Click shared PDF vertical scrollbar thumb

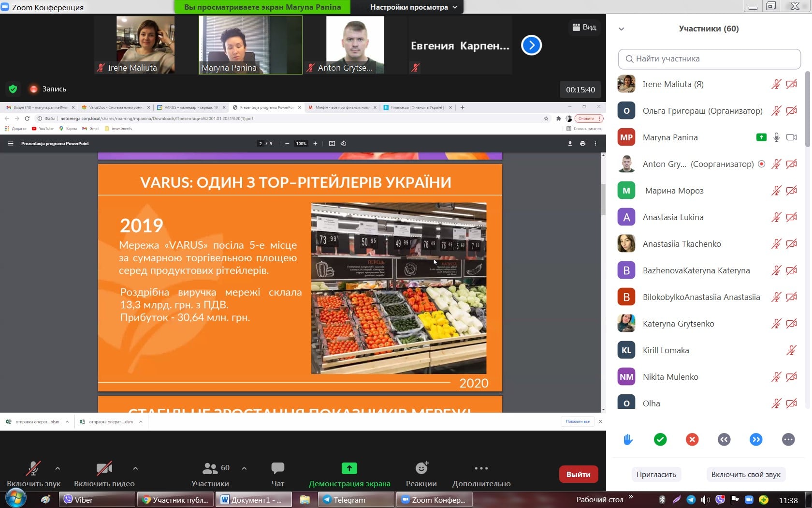click(603, 199)
